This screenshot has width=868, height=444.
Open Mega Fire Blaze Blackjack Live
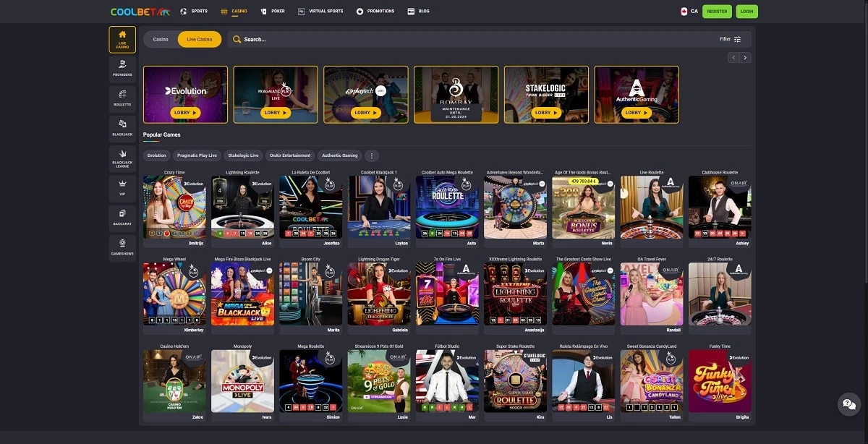[x=242, y=294]
